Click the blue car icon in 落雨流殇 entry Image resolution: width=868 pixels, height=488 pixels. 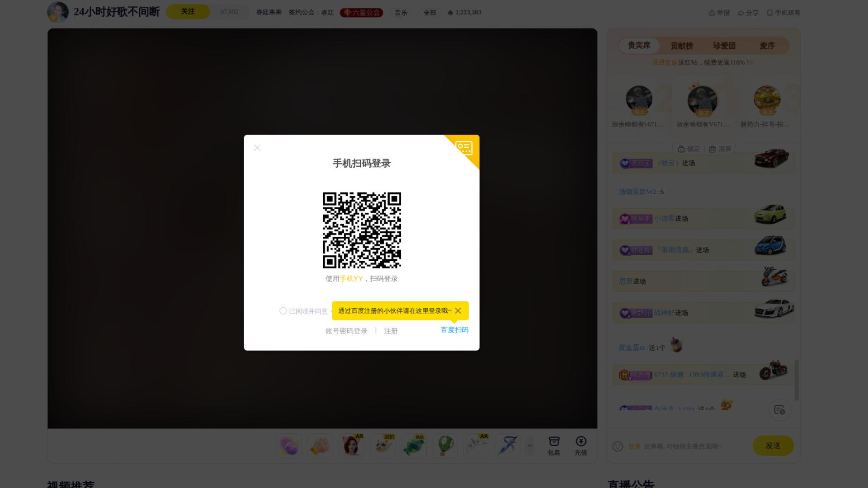pyautogui.click(x=770, y=246)
